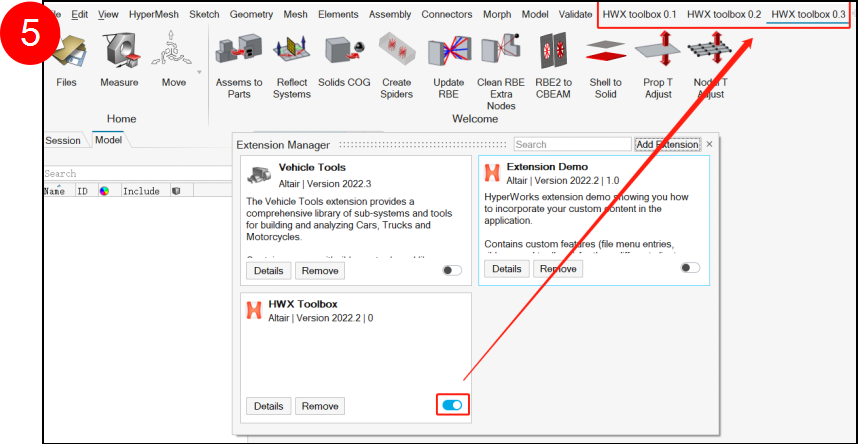
Task: Open the Create Spiders tool
Action: pos(397,50)
